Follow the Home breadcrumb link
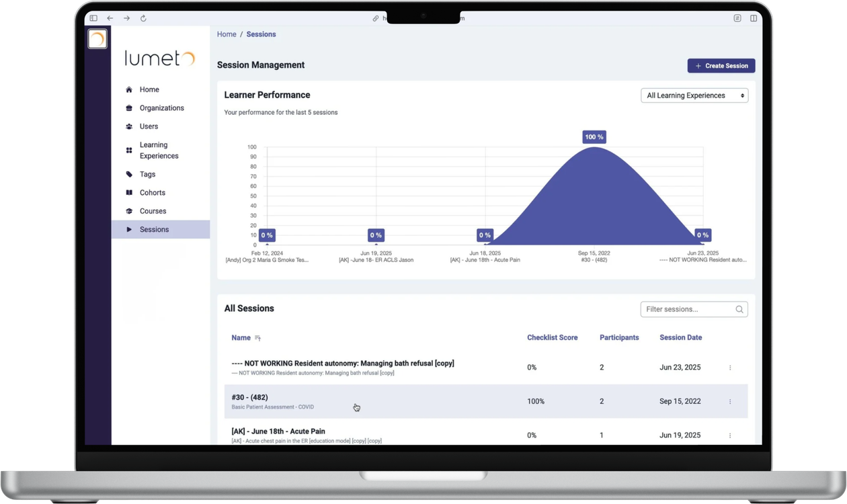Screen dimensions: 847x504 (227, 34)
